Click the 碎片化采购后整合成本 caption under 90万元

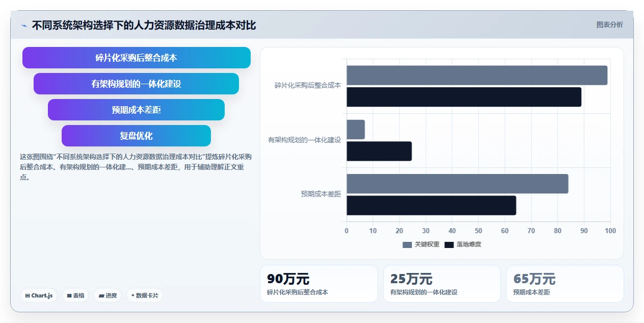[x=298, y=292]
